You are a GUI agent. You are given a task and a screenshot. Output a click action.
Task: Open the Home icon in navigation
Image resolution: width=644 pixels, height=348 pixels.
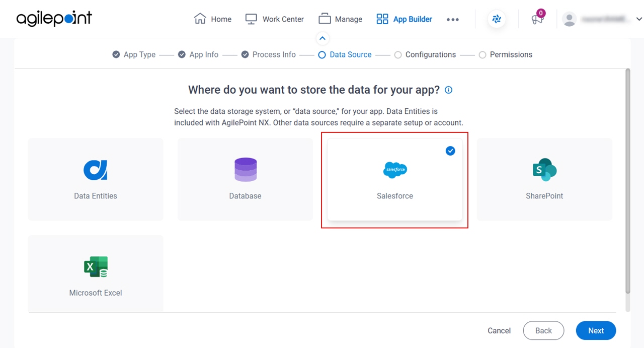pyautogui.click(x=200, y=19)
